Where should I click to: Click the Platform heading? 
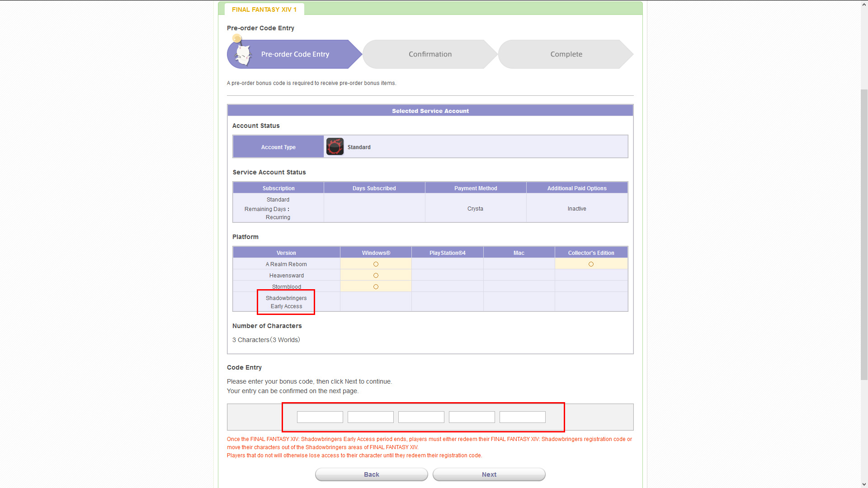[x=245, y=237]
